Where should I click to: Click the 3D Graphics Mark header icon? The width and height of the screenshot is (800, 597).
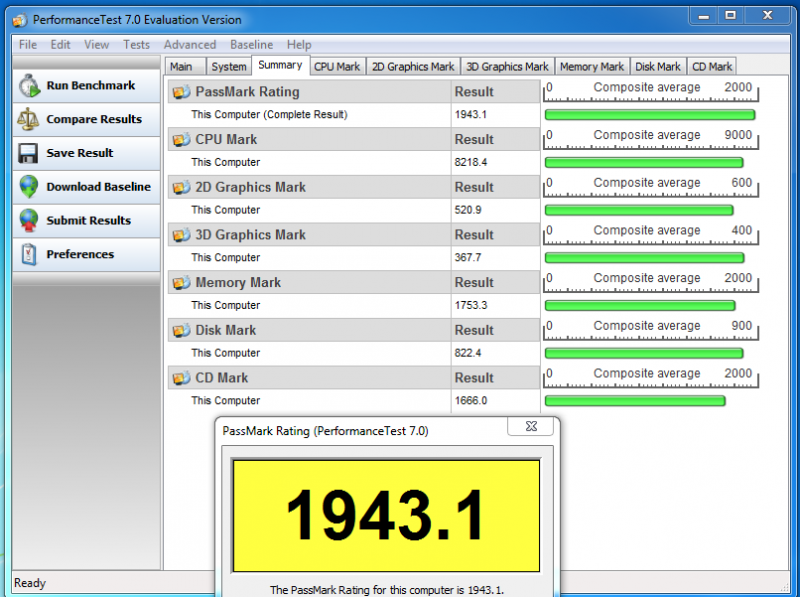[x=181, y=235]
